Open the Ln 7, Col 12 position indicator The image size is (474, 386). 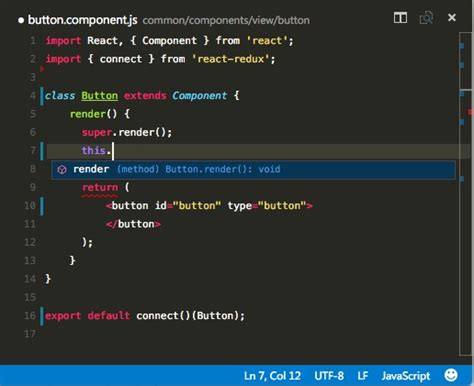(x=272, y=376)
